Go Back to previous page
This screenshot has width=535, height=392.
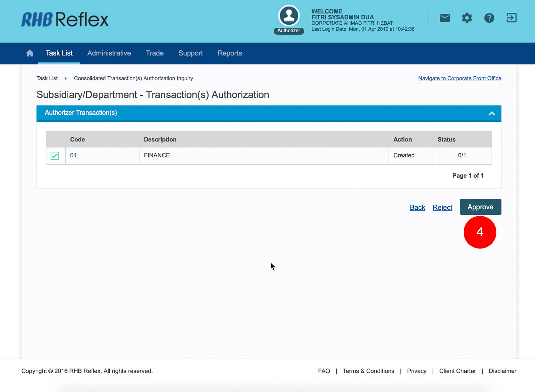[x=417, y=207]
